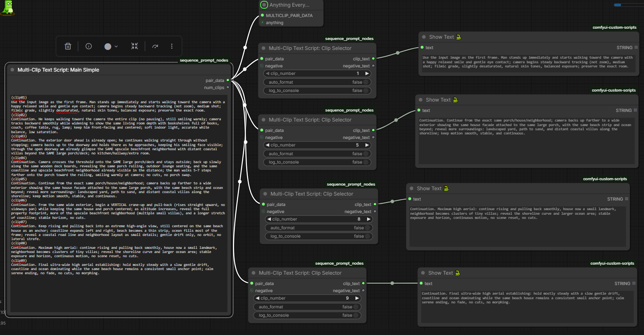Click the pair_data output slot on Main Simple
This screenshot has width=644, height=335.
228,80
